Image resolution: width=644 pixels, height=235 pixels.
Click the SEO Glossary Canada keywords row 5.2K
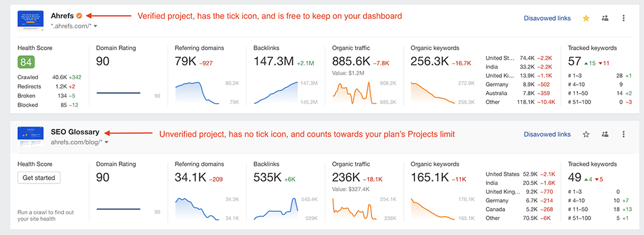tap(519, 209)
